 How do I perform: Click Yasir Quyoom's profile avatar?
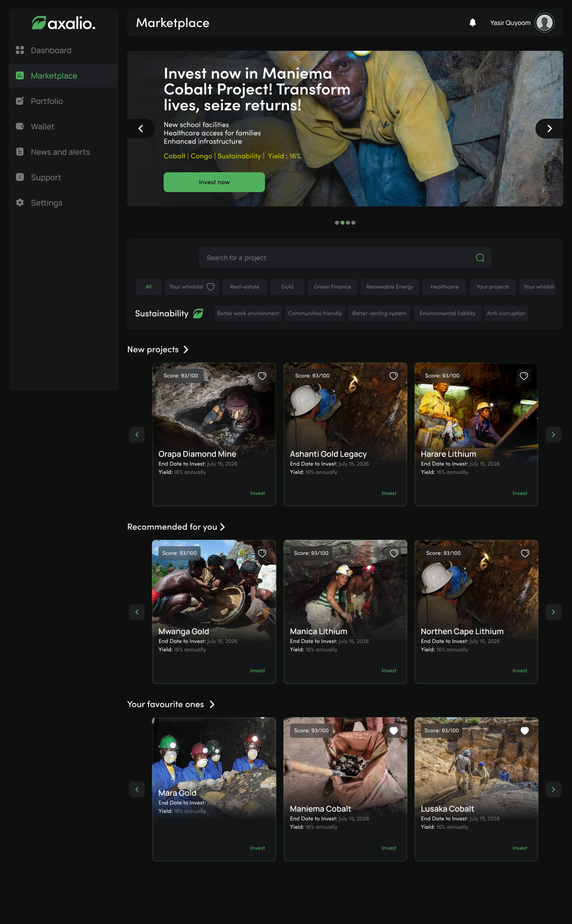(544, 23)
